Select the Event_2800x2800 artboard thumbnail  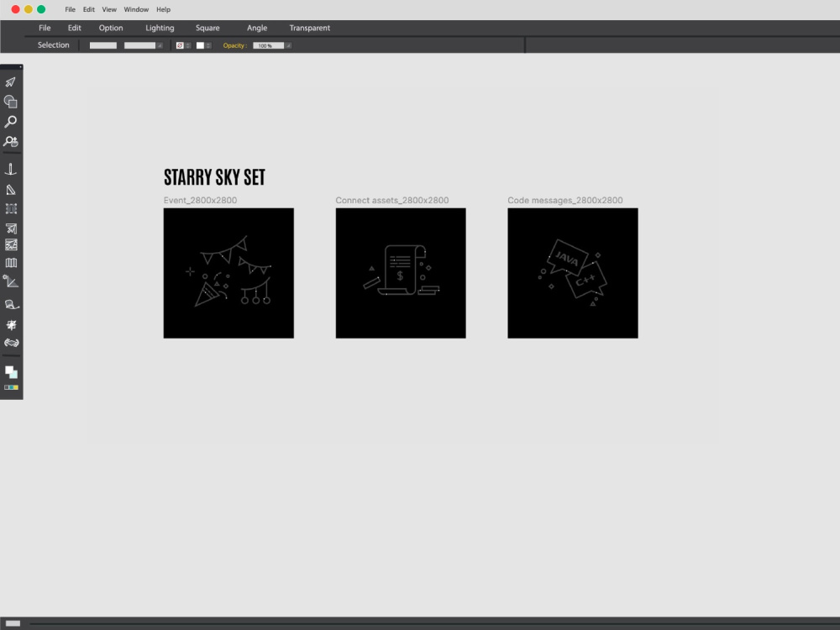point(228,273)
